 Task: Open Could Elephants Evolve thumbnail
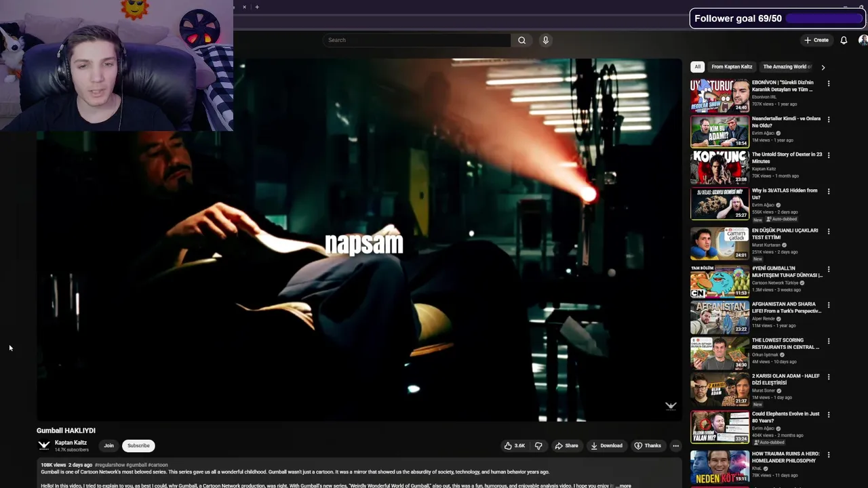719,427
